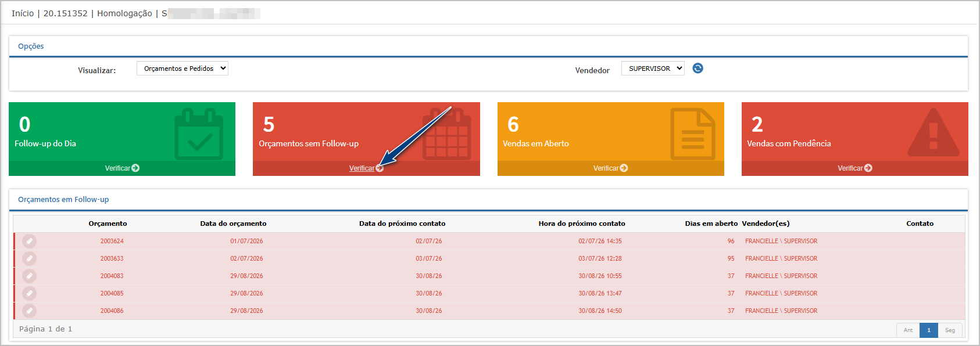Open the Vendedor SUPERVISOR dropdown

coord(653,69)
